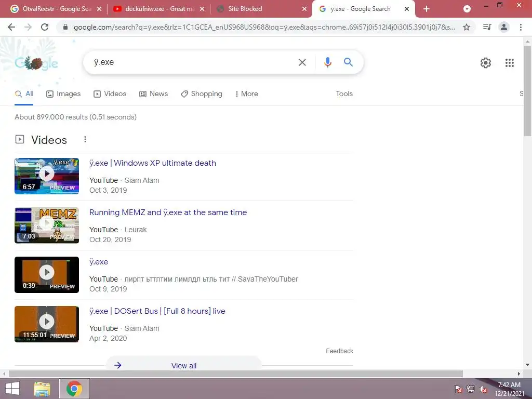Click the View all videos button
532x399 pixels.
[183, 365]
